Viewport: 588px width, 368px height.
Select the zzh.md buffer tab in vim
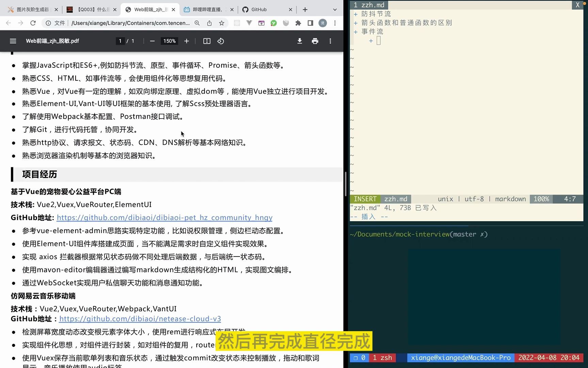tap(369, 5)
